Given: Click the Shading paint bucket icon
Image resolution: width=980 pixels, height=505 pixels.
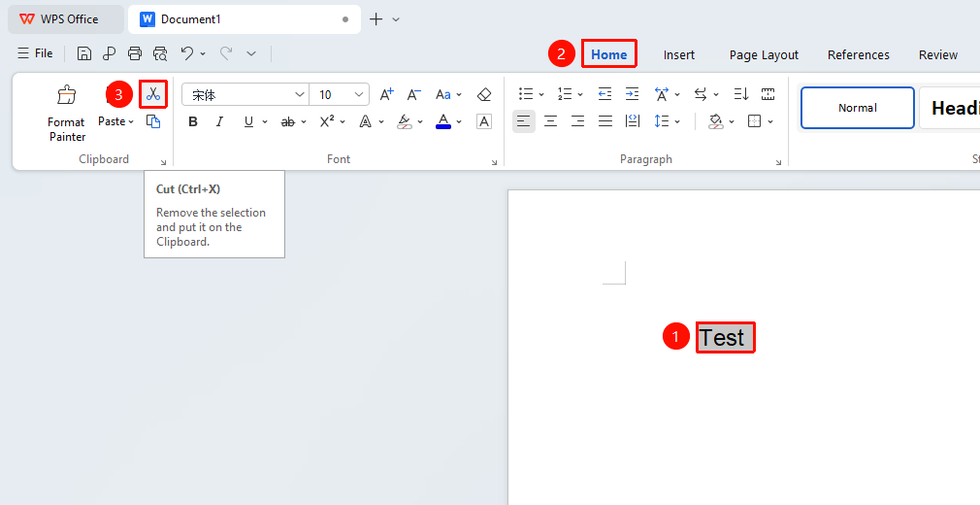Looking at the screenshot, I should pyautogui.click(x=716, y=121).
